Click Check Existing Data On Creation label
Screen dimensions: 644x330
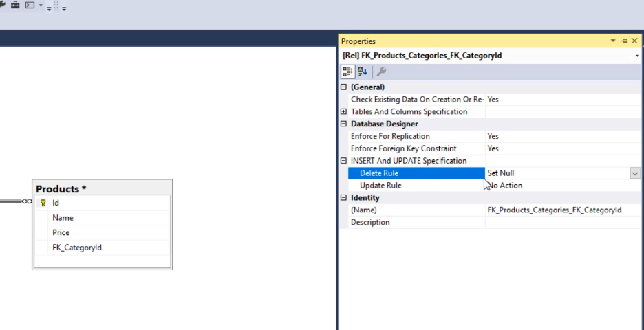pyautogui.click(x=417, y=99)
